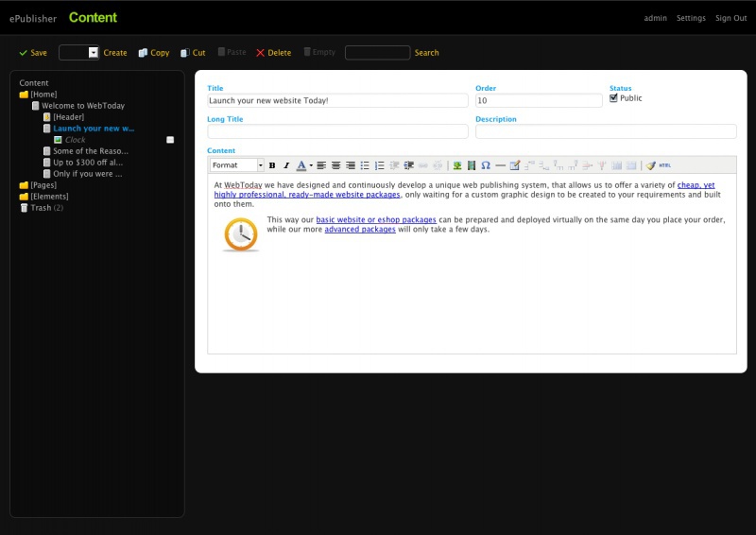Click the Bold formatting icon
This screenshot has width=756, height=535.
point(272,165)
